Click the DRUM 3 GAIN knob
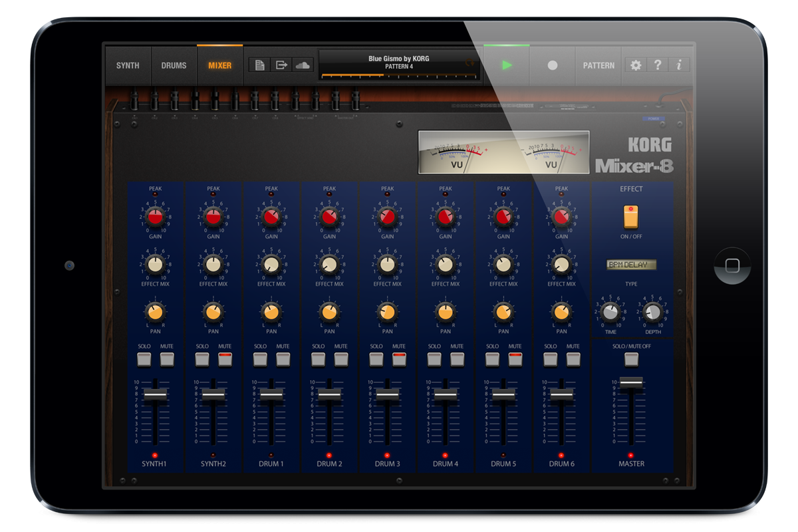 [x=388, y=216]
